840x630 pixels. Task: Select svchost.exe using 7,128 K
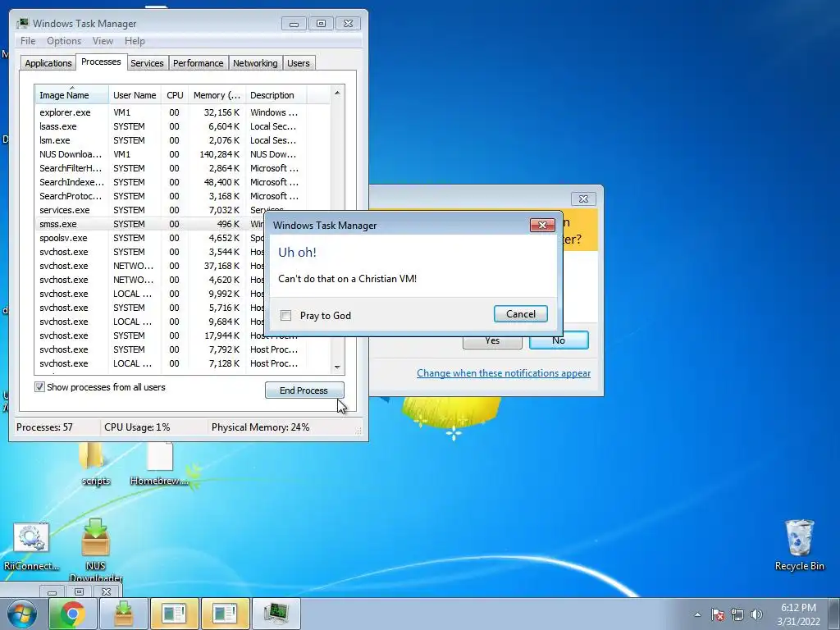[182, 363]
